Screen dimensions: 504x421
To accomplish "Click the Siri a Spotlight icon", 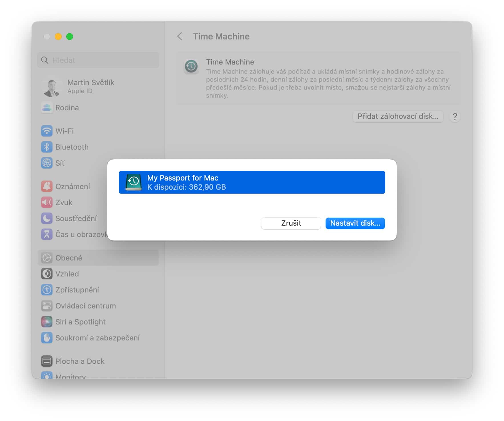I will [47, 322].
